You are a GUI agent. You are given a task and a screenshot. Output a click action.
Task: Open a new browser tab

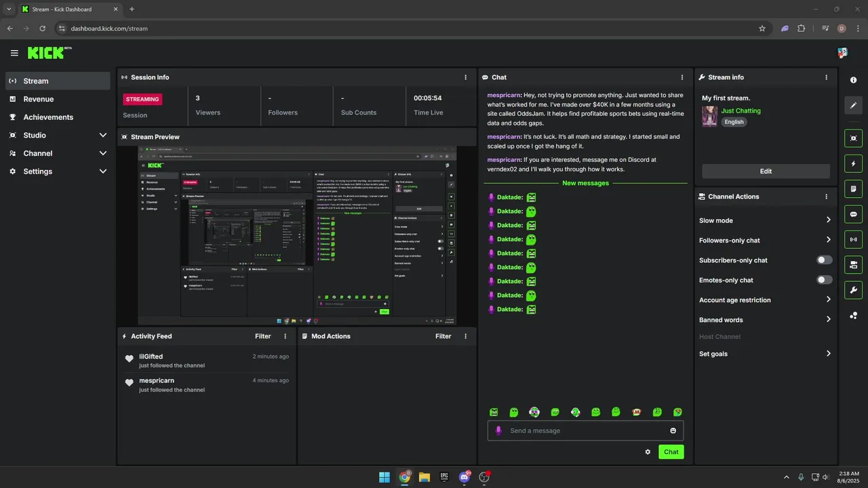tap(132, 9)
